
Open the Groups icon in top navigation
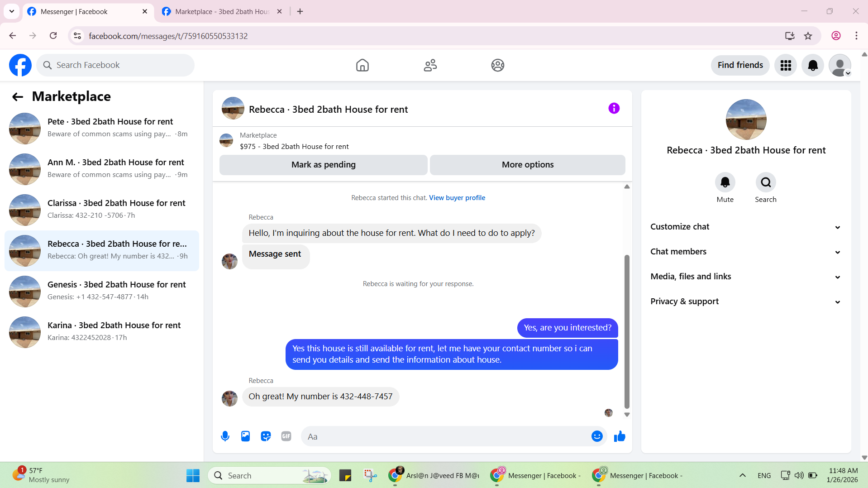[497, 65]
